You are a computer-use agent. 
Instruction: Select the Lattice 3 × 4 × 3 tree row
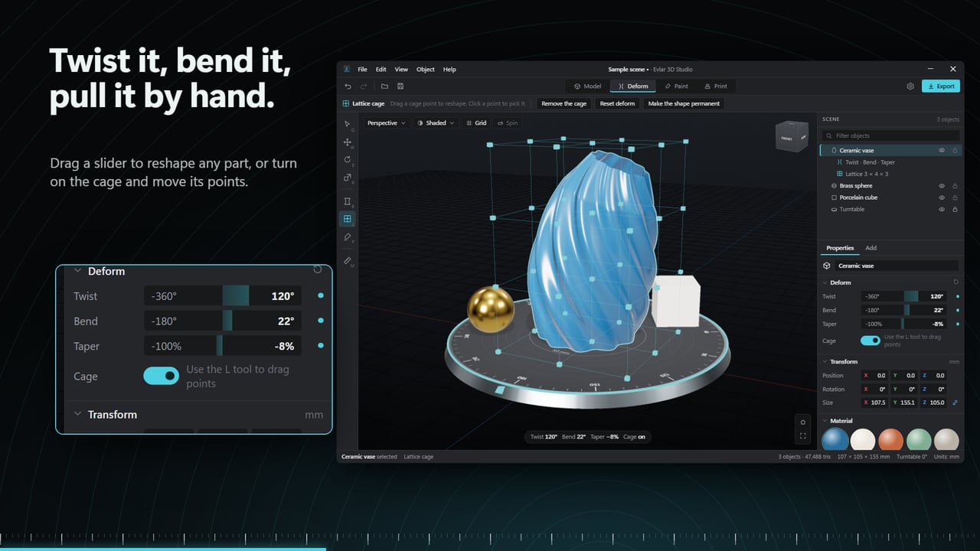[890, 174]
